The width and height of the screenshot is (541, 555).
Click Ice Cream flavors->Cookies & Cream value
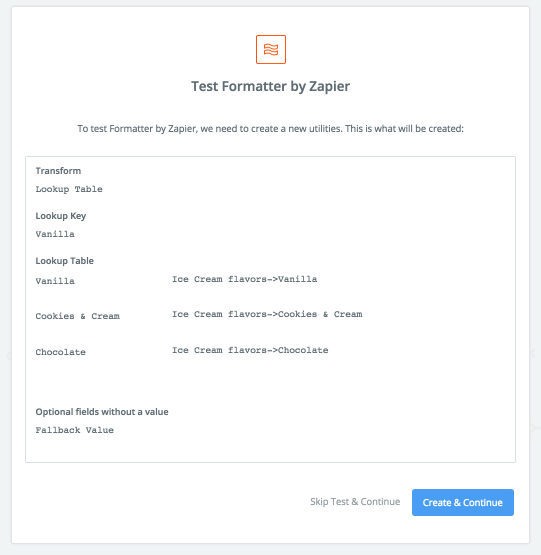(x=267, y=314)
